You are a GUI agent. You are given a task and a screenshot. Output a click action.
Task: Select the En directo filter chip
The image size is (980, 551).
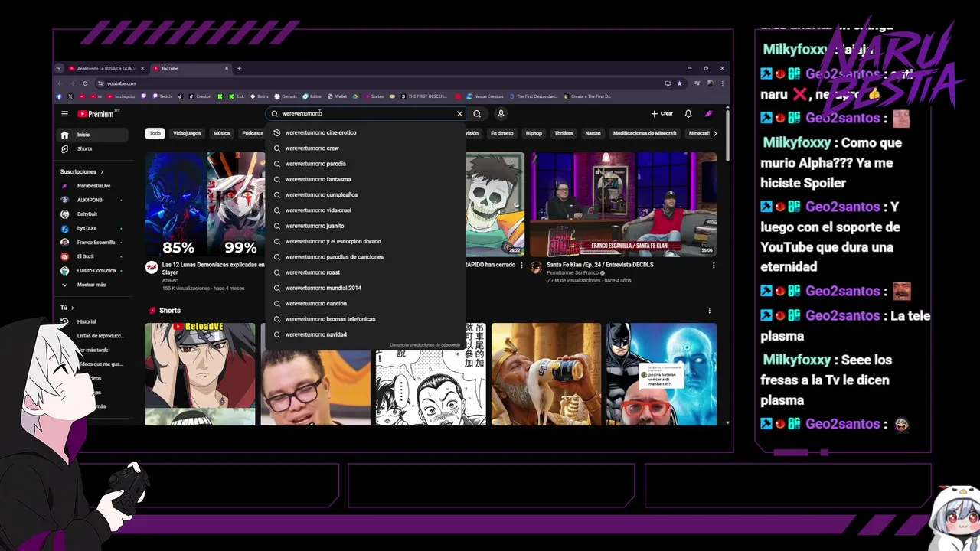[502, 133]
